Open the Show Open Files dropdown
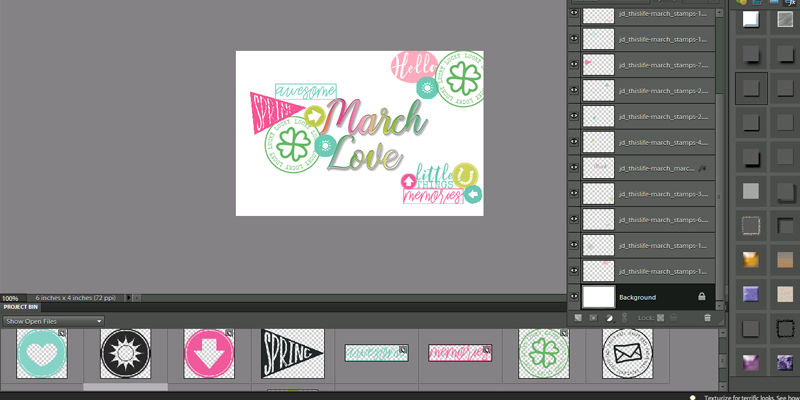This screenshot has width=800, height=400. click(x=54, y=321)
